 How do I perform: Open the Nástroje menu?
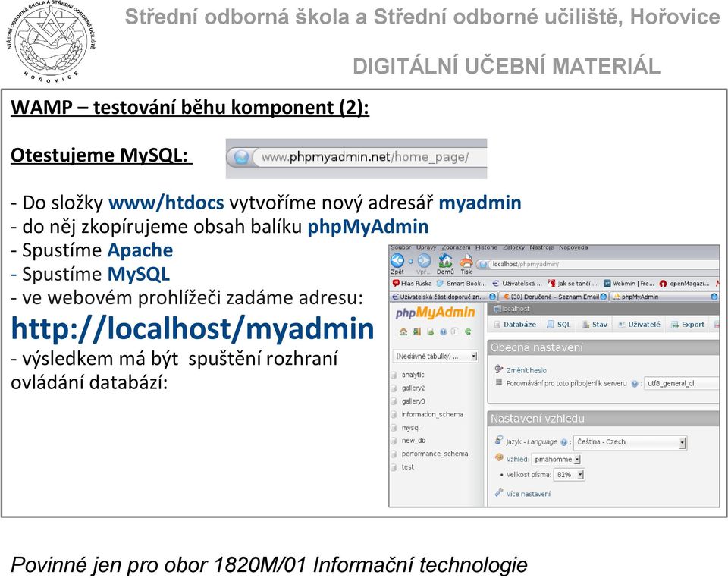(x=541, y=247)
